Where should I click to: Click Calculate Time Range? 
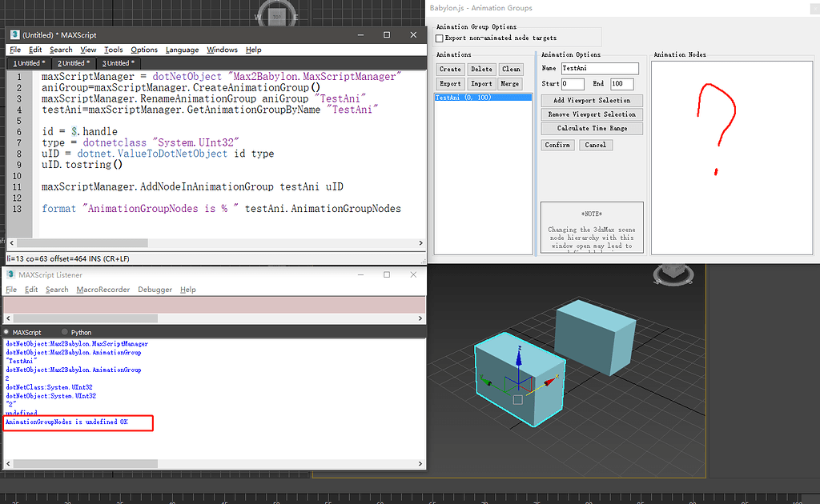(592, 128)
